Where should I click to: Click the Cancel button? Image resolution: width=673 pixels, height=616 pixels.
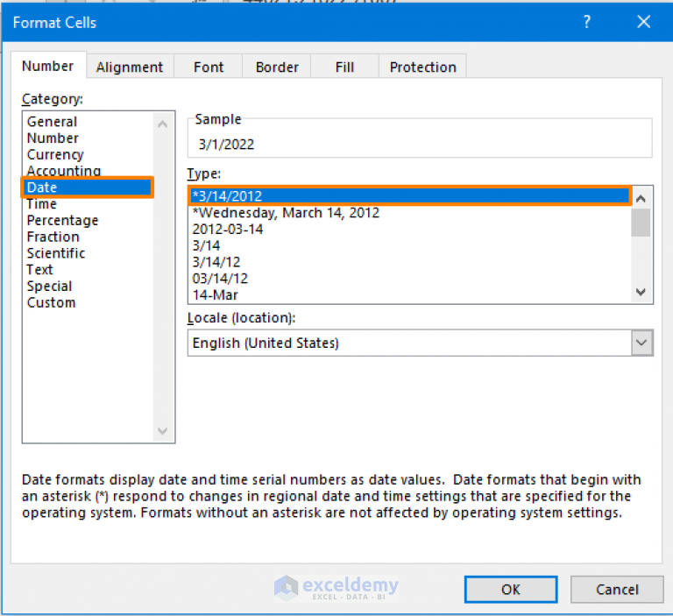[617, 590]
